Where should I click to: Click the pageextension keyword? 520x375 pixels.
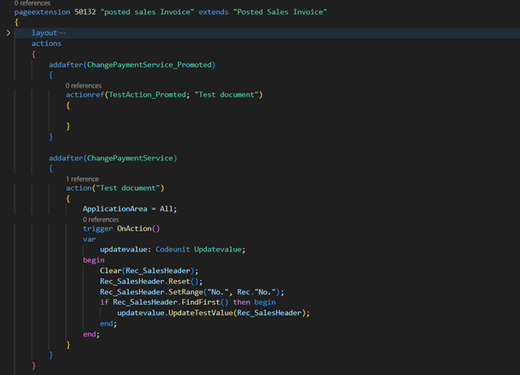(x=42, y=12)
